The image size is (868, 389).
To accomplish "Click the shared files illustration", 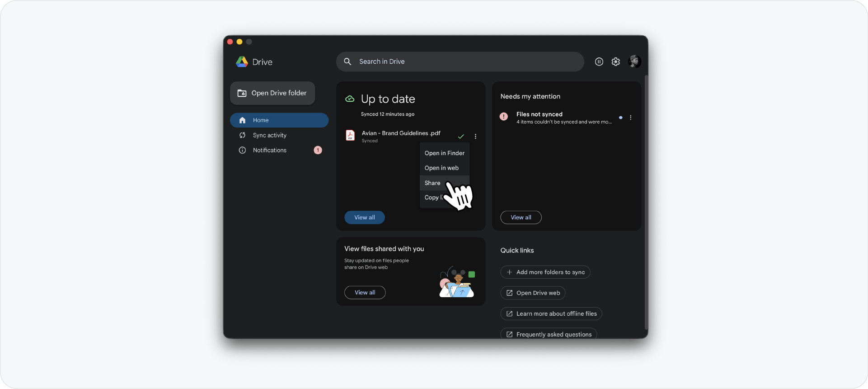I will point(457,282).
